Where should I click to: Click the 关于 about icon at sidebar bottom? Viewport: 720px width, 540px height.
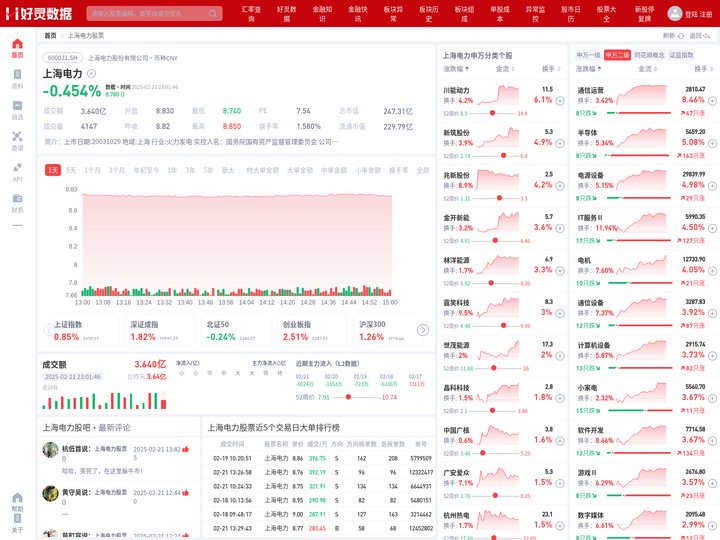click(x=17, y=518)
